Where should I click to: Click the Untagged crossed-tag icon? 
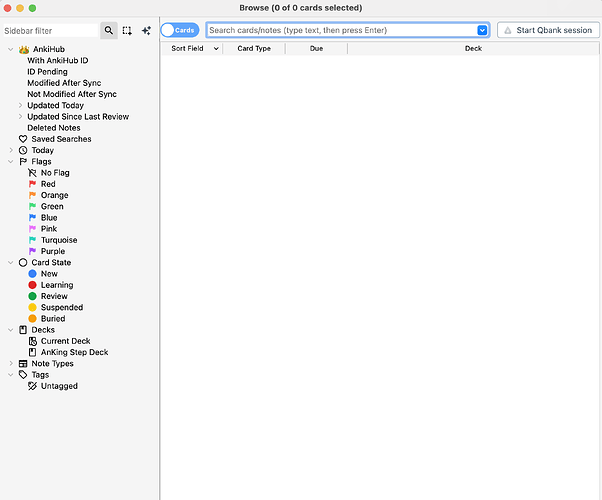click(33, 386)
